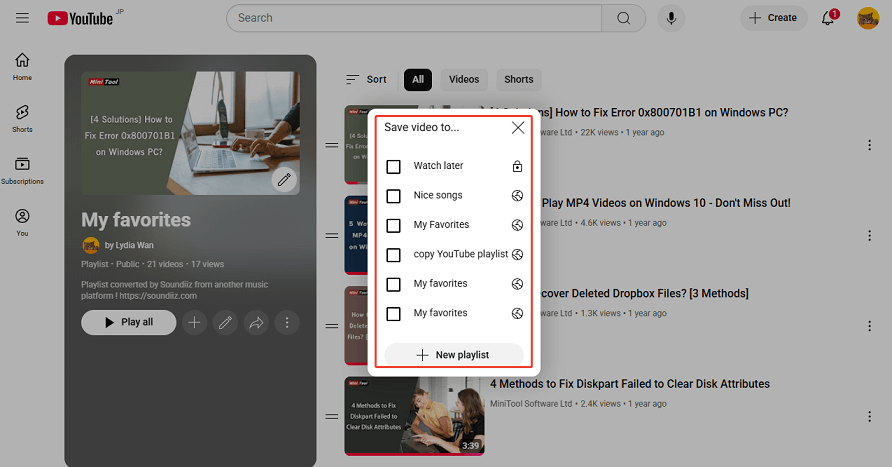
Task: Click the search magnifier button
Action: click(623, 18)
